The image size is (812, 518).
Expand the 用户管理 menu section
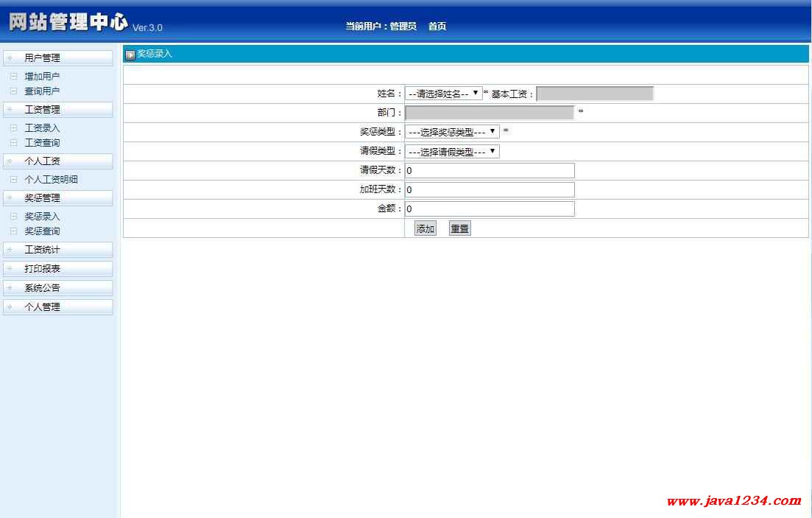click(x=57, y=57)
